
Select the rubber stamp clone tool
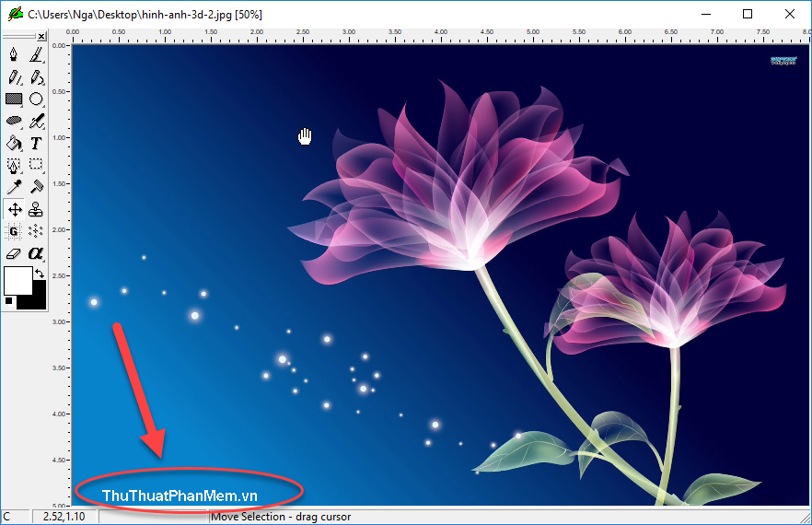tap(36, 209)
